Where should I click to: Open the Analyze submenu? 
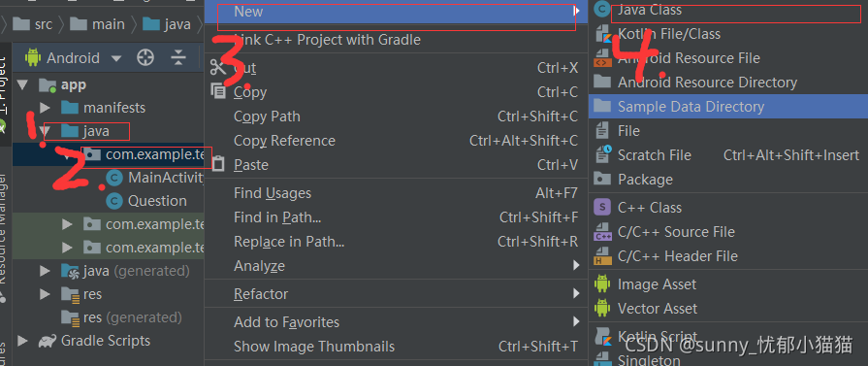[x=396, y=266]
